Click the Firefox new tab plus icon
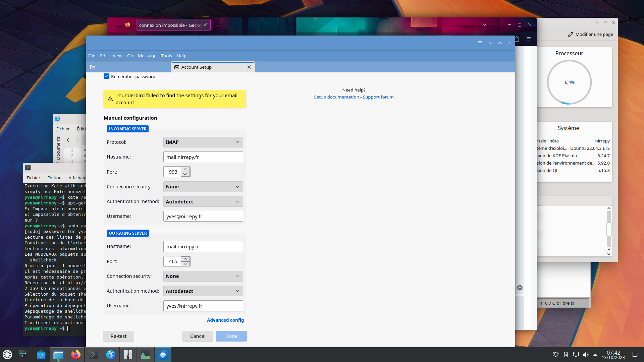This screenshot has height=362, width=644. (218, 25)
